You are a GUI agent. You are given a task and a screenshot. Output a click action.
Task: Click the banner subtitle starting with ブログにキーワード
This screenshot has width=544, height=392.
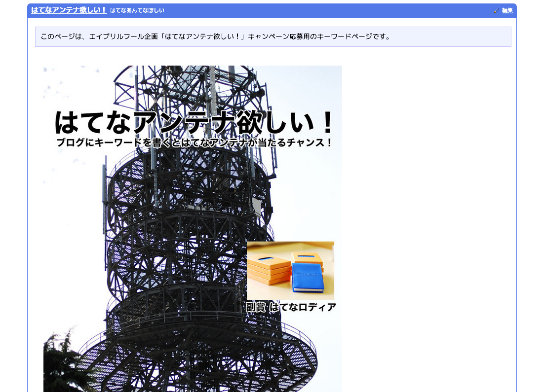pyautogui.click(x=194, y=143)
